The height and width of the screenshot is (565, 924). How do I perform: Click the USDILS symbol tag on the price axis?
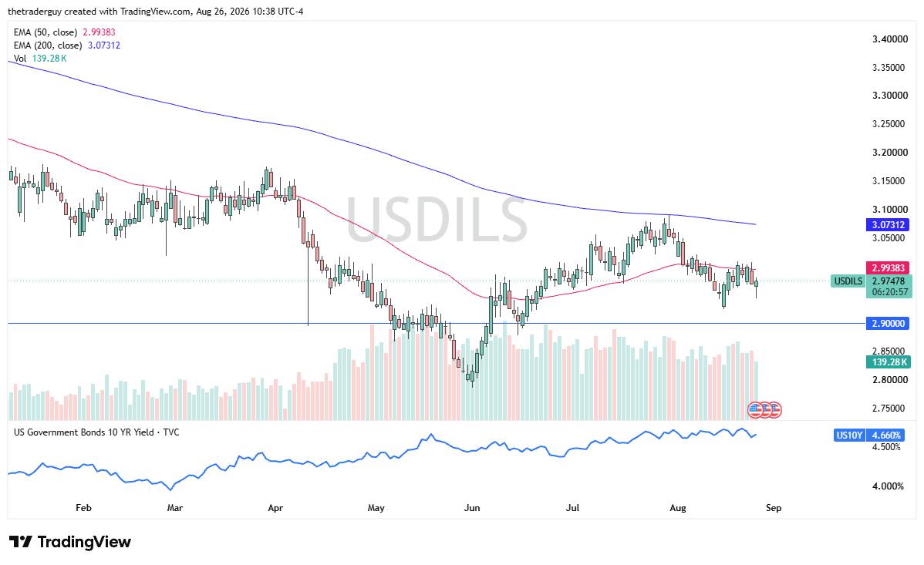848,281
